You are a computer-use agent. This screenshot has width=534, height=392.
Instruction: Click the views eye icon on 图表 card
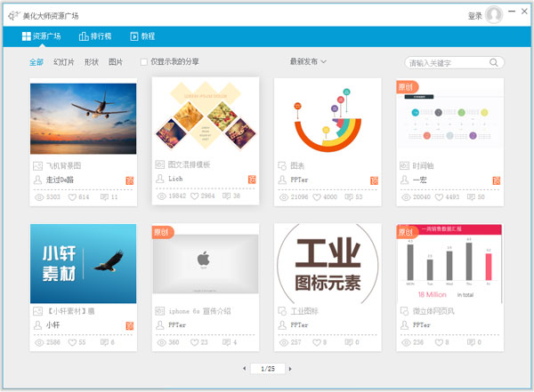pos(283,196)
